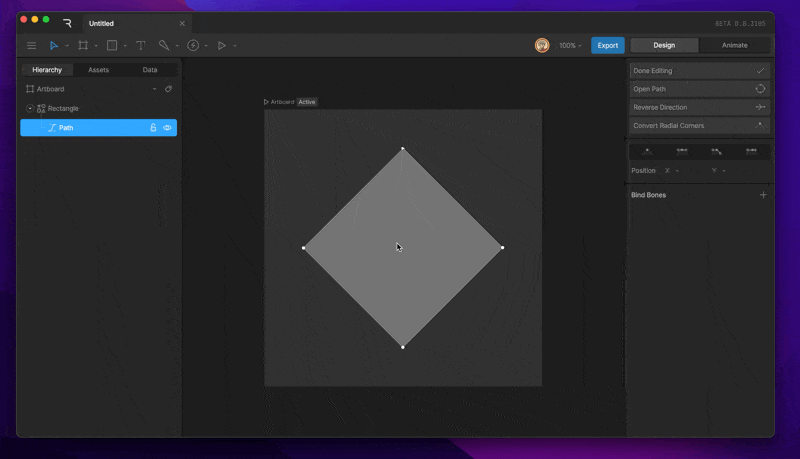Click Done Editing button
This screenshot has height=459, width=800.
(x=699, y=71)
